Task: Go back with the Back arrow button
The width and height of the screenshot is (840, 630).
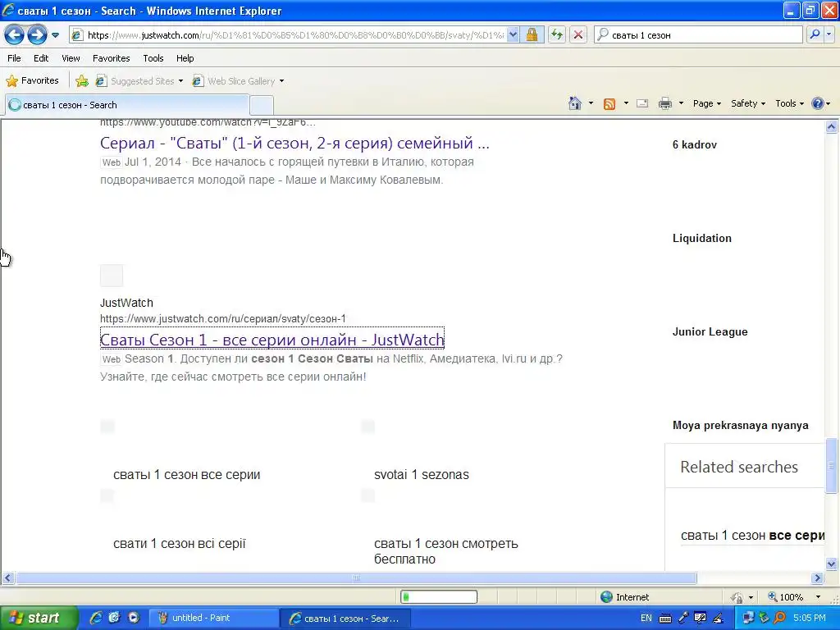Action: tap(15, 35)
